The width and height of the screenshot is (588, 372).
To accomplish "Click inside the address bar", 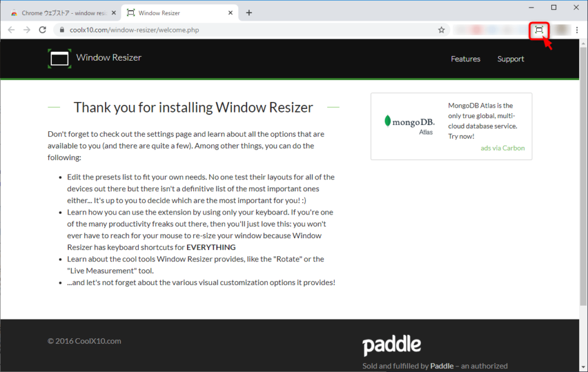I will pos(188,29).
